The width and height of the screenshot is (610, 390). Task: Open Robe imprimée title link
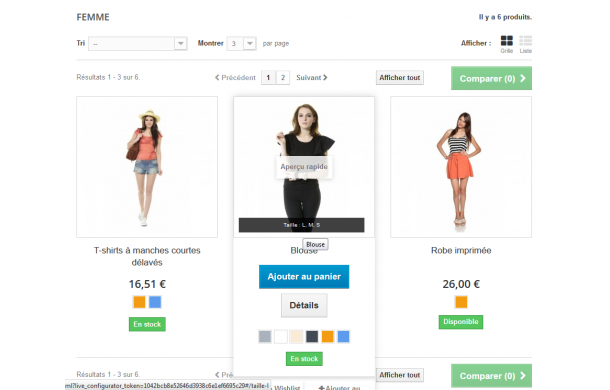(x=461, y=250)
